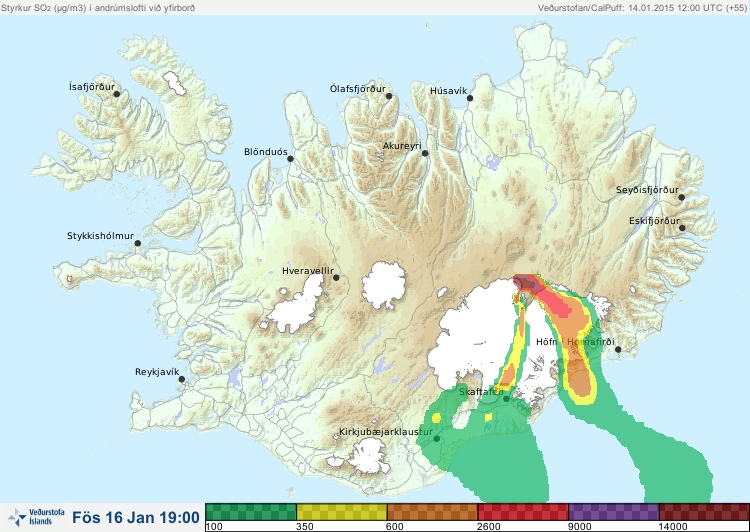Screen dimensions: 750x532
Task: Click the '14000' legend value
Action: point(673,527)
